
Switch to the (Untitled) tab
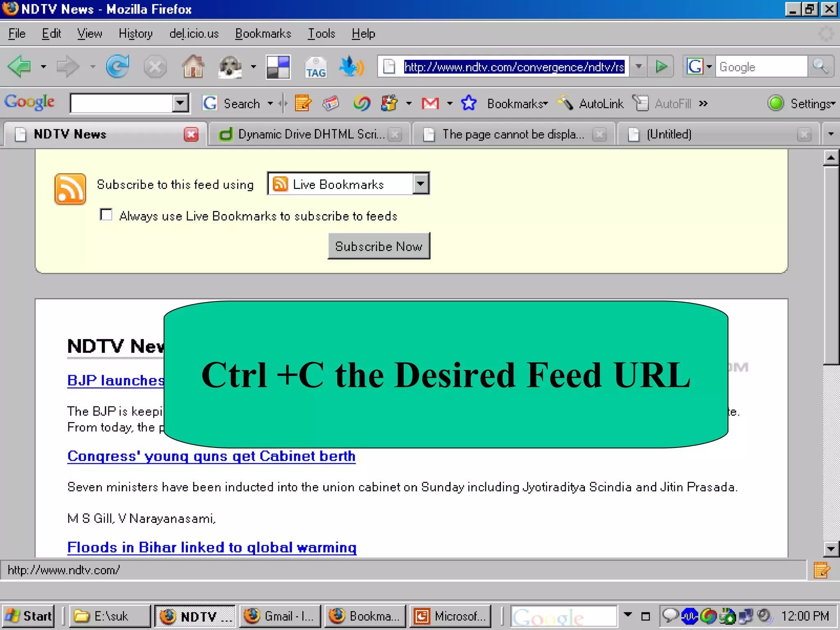pos(719,134)
